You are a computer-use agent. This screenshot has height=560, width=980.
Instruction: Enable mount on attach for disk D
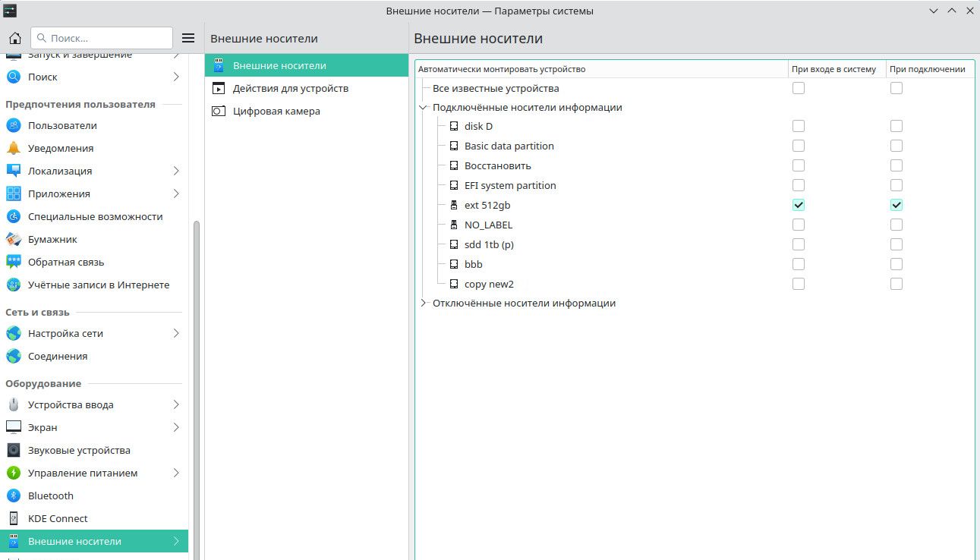896,126
